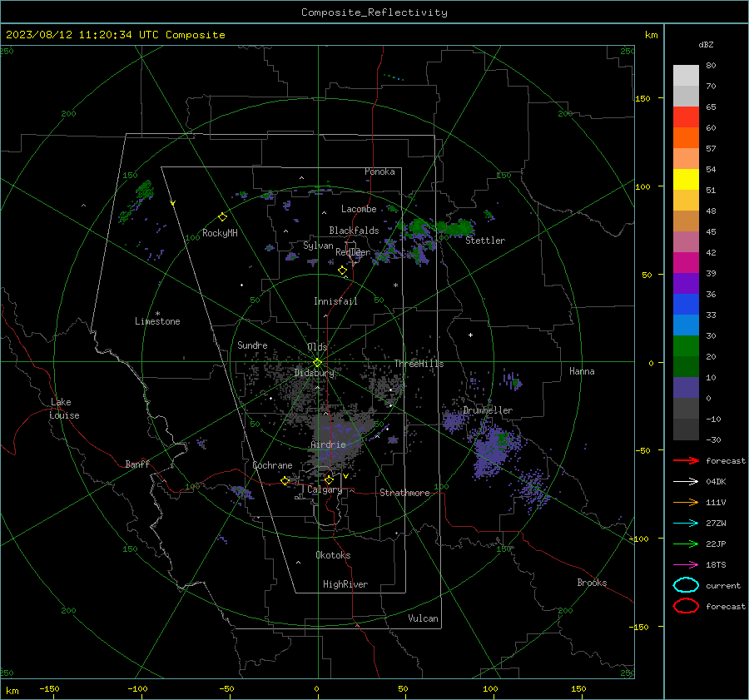Click the Okotoks city label
Viewport: 749px width, 700px height.
click(x=333, y=555)
